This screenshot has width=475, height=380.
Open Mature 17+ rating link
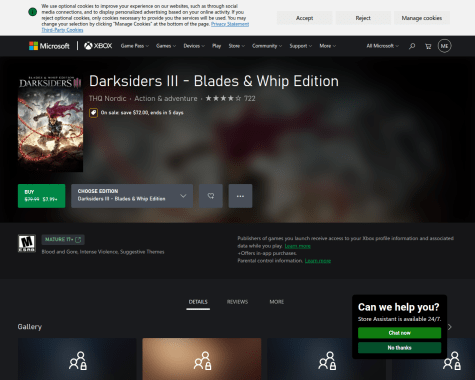(63, 240)
